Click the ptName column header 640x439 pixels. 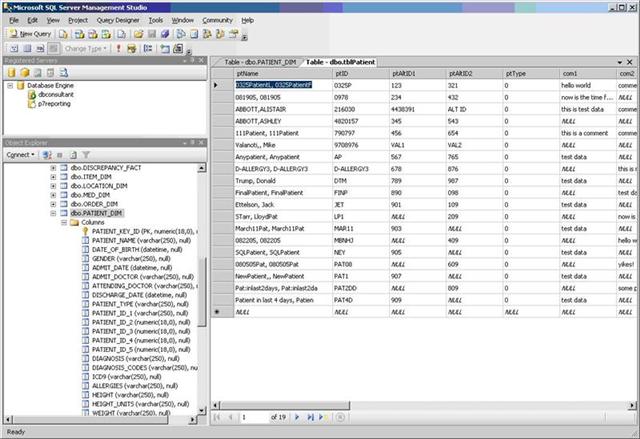pos(283,73)
